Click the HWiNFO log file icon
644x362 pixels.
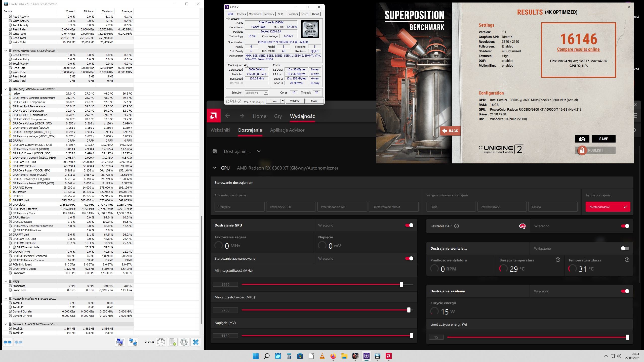(x=173, y=342)
